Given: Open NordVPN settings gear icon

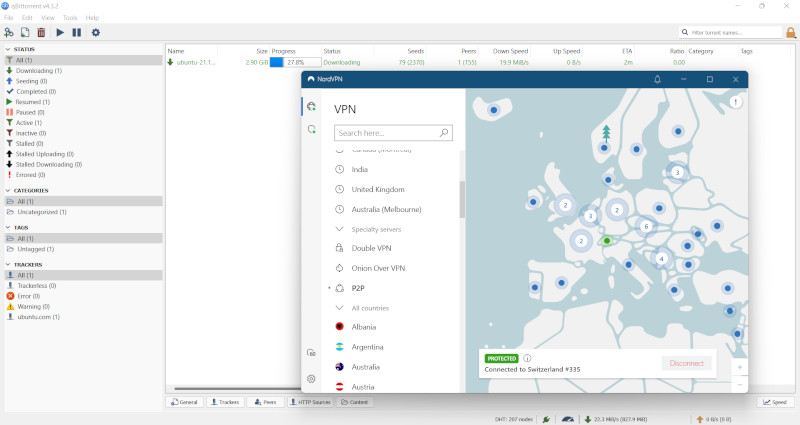Looking at the screenshot, I should pos(311,379).
